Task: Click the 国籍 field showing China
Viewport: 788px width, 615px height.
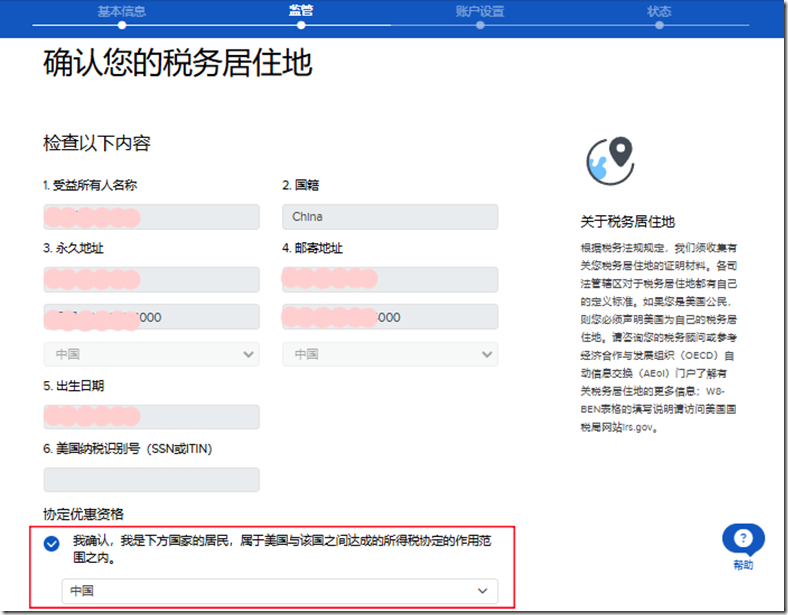Action: pyautogui.click(x=390, y=217)
